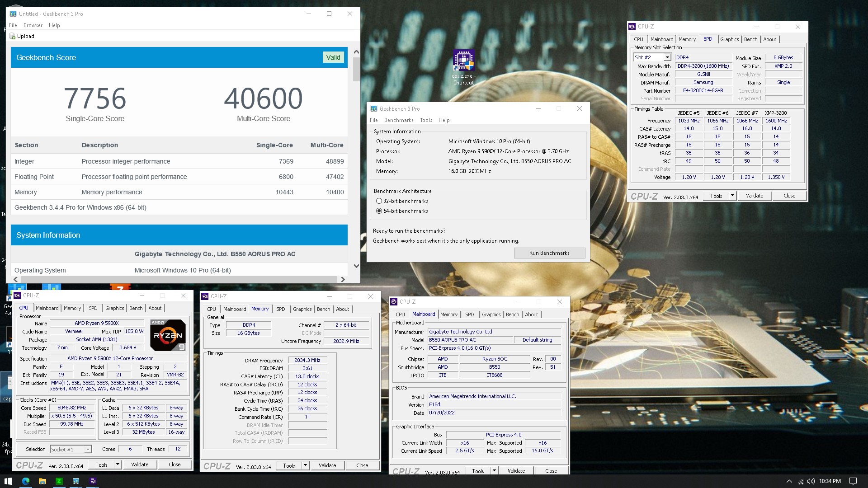Open File Explorer from the taskbar

click(42, 481)
